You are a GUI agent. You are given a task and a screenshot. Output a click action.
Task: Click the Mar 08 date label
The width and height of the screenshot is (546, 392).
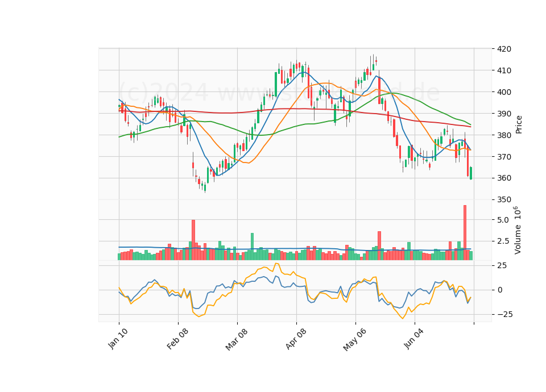(237, 339)
